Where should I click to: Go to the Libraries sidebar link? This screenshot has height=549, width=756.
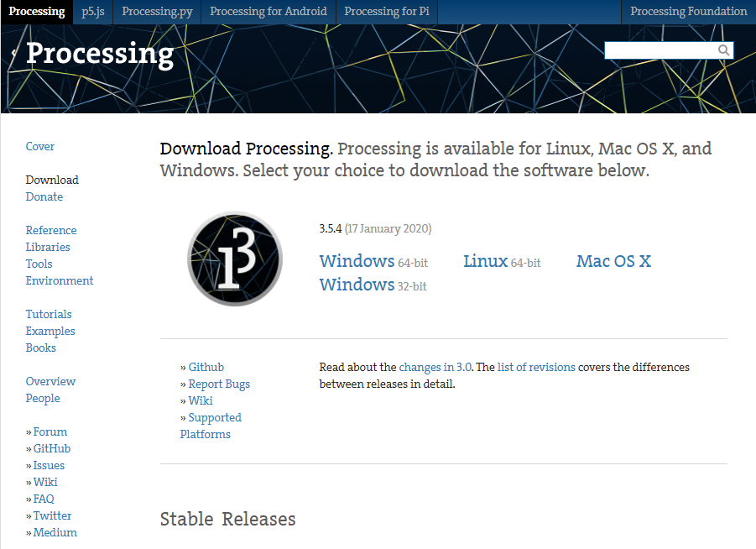pyautogui.click(x=48, y=247)
